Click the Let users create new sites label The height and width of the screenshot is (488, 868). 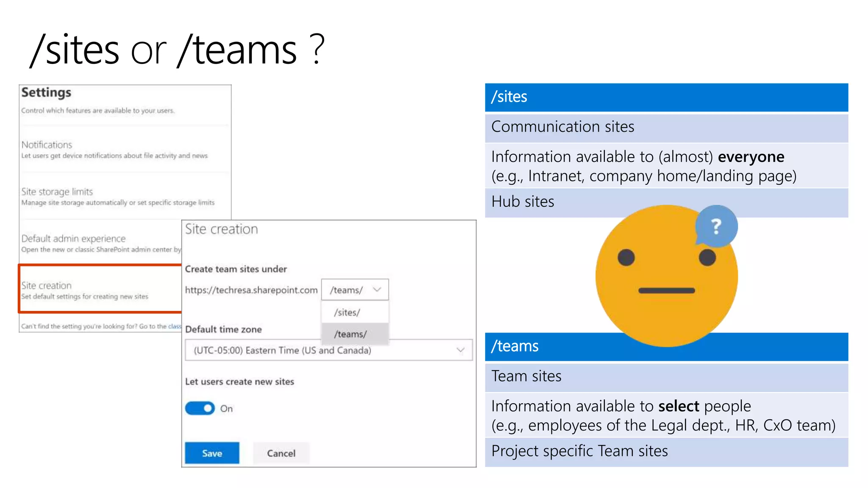click(239, 382)
